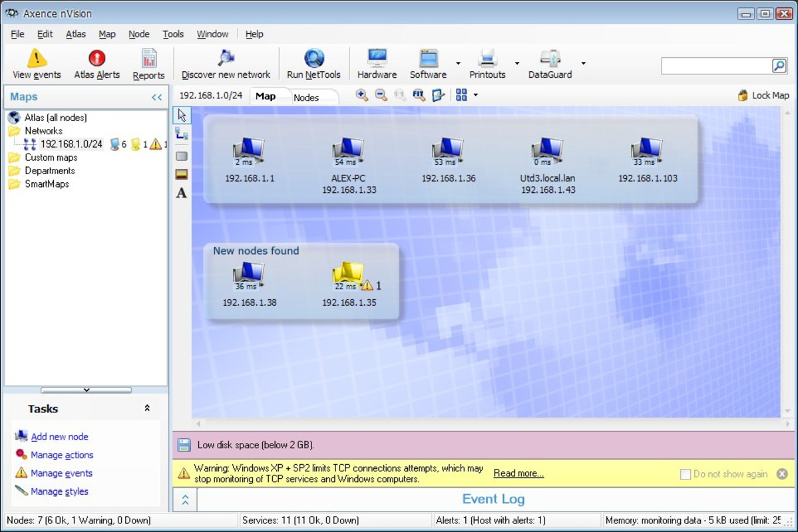Click the panel splitter collapse handle

87,390
